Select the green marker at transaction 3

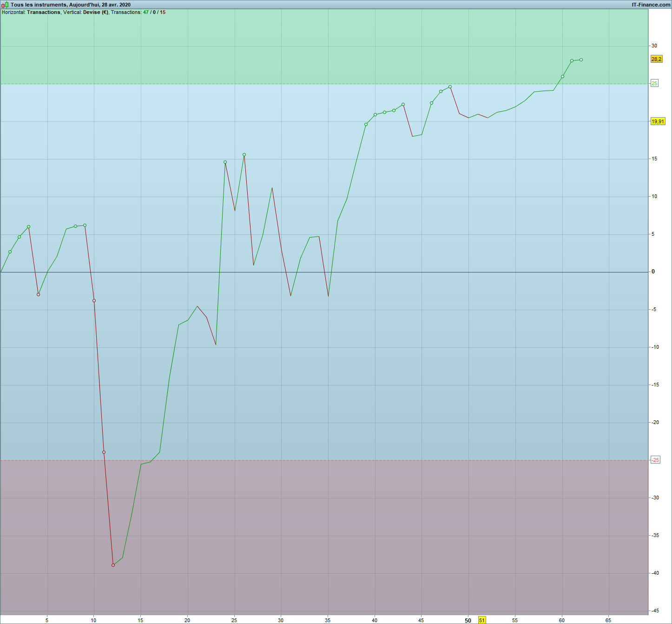pyautogui.click(x=28, y=226)
